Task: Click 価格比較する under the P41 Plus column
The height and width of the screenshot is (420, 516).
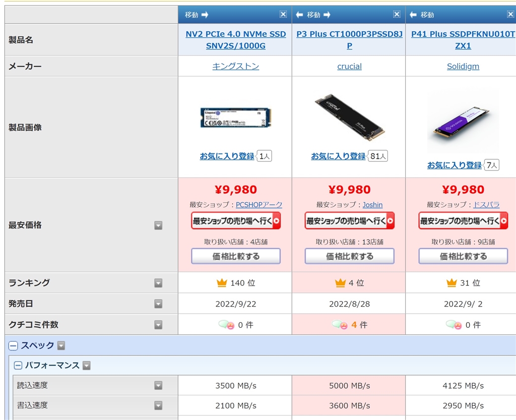Action: click(463, 256)
